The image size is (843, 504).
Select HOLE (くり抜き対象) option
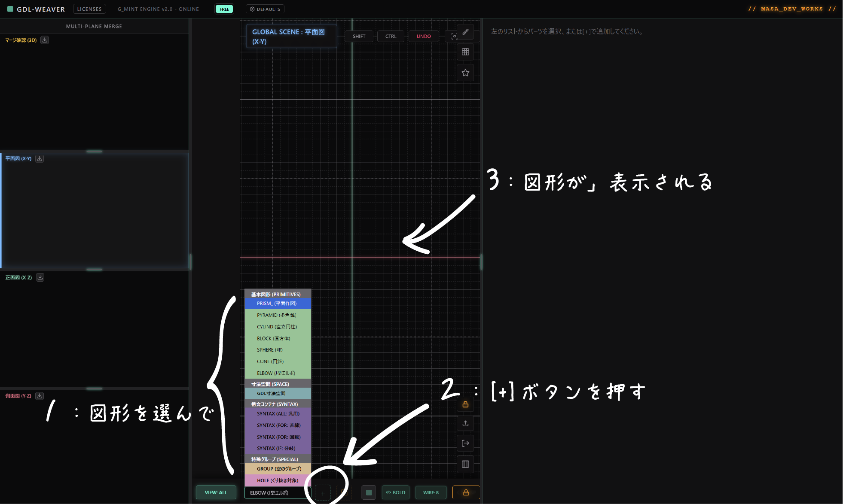(278, 480)
